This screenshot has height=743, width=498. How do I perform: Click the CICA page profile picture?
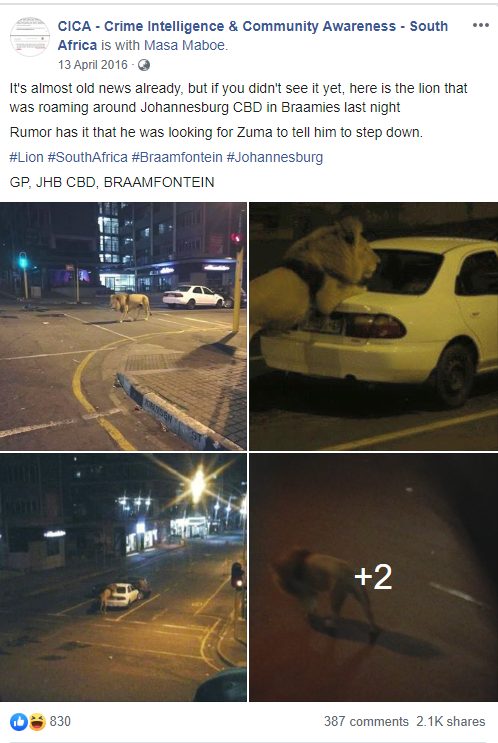pos(30,36)
